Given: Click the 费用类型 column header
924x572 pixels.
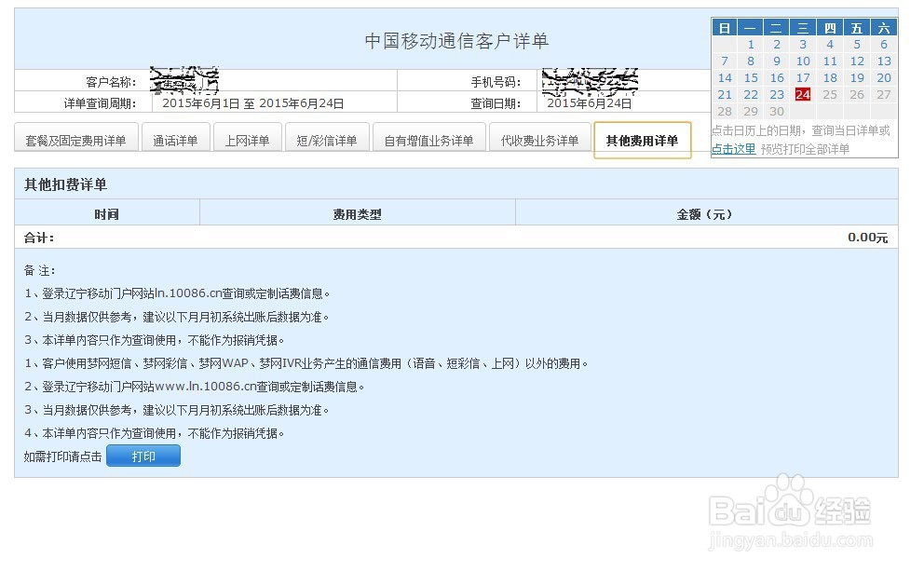Looking at the screenshot, I should click(357, 214).
